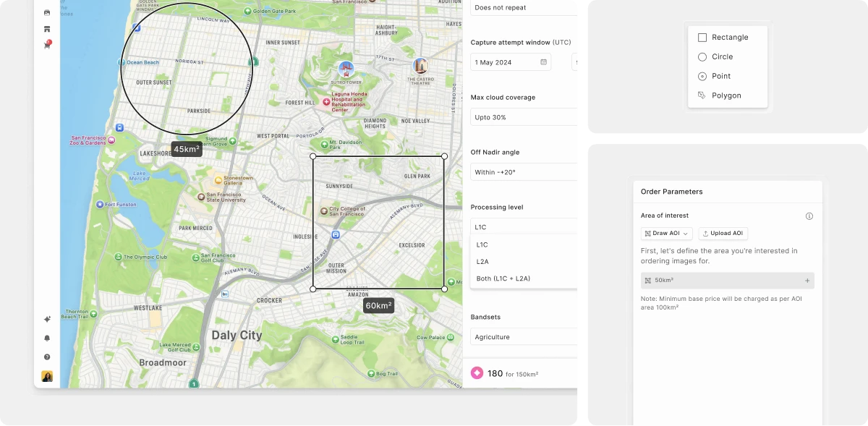
Task: Open the 'Does not repeat' dropdown
Action: [x=524, y=7]
